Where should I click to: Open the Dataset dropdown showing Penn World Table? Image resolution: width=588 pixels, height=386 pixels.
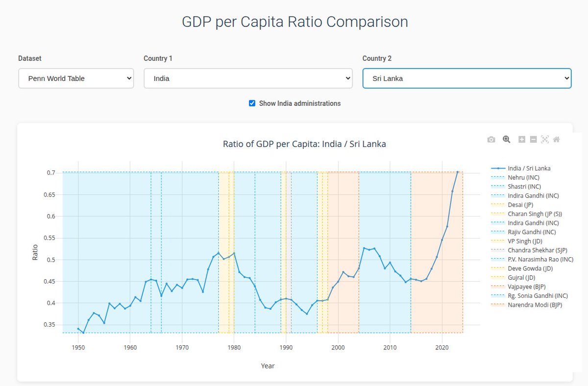[x=76, y=78]
